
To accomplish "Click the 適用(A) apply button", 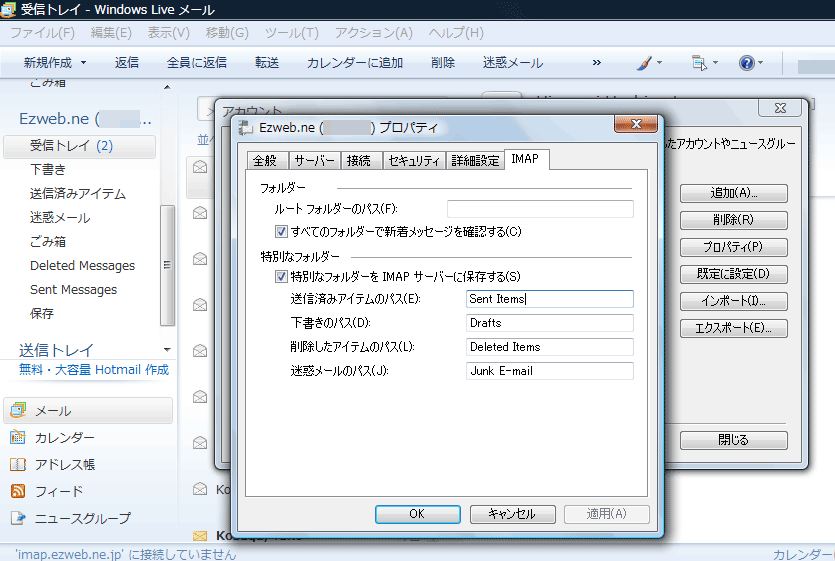I will coord(607,514).
